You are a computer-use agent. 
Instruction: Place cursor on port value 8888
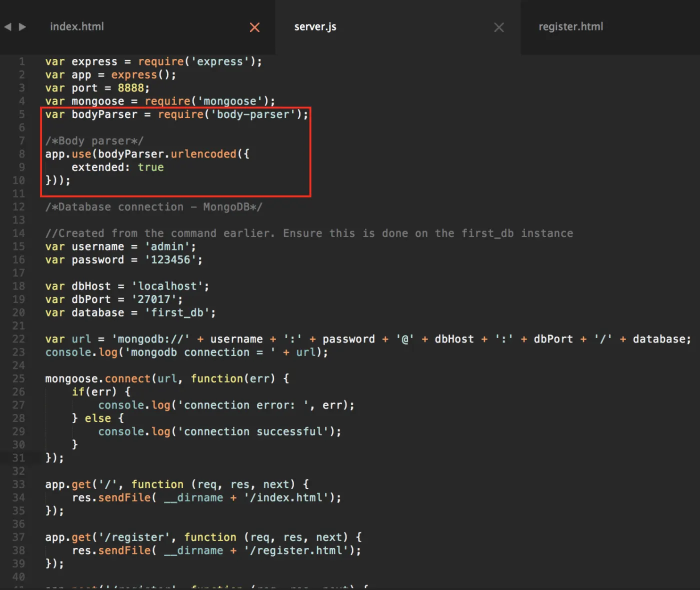point(130,88)
